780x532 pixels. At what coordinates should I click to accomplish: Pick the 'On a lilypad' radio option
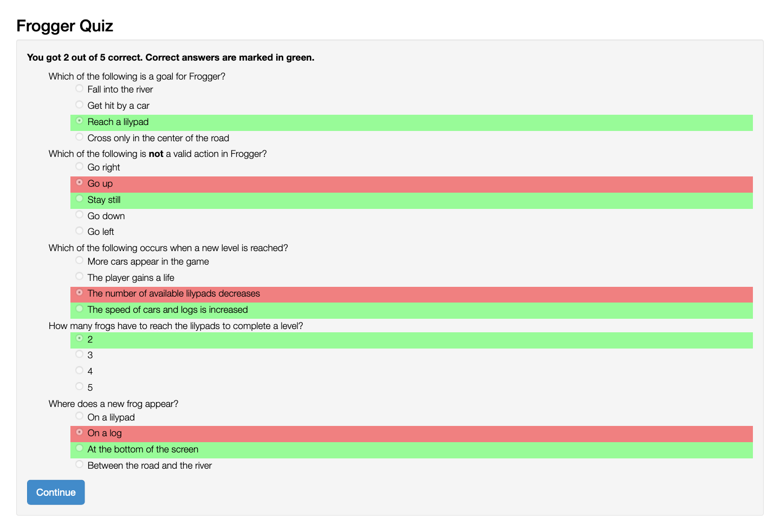coord(80,416)
